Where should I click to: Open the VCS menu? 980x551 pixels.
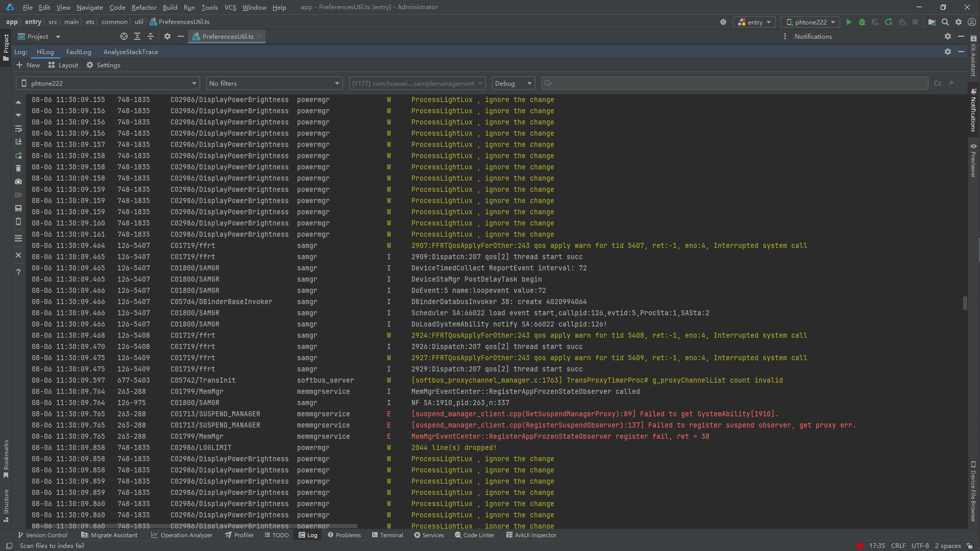pos(230,7)
